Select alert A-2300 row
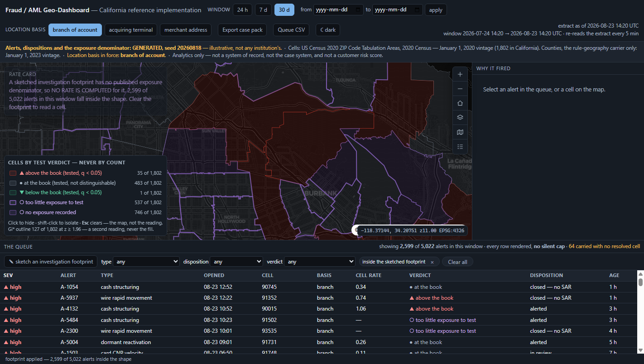This screenshot has width=644, height=364. pos(318,331)
